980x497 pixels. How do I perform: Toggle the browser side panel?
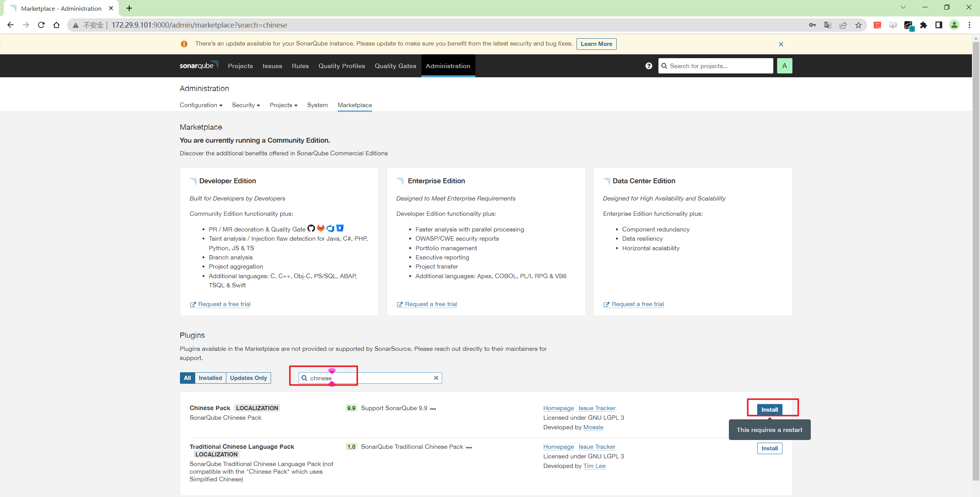(939, 25)
